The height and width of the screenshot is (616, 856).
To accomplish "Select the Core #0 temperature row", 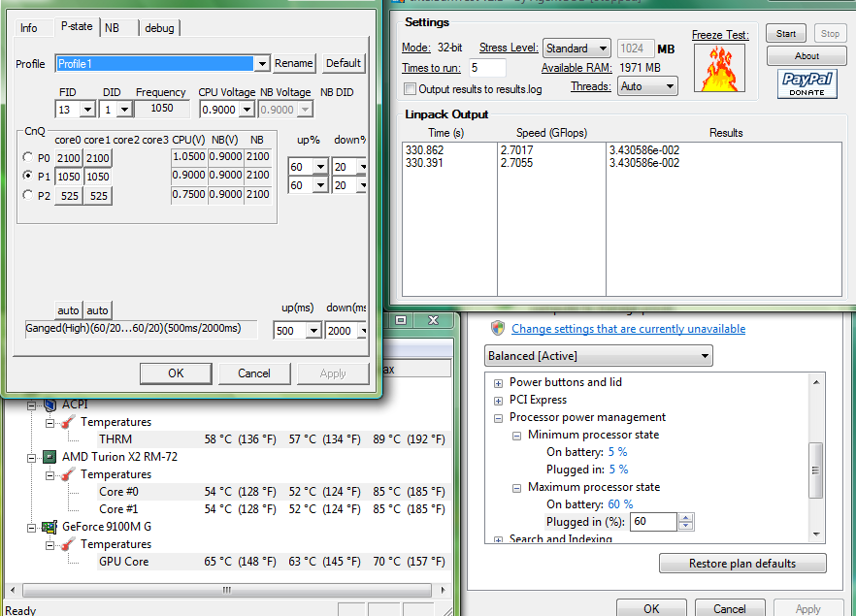I will tap(272, 492).
